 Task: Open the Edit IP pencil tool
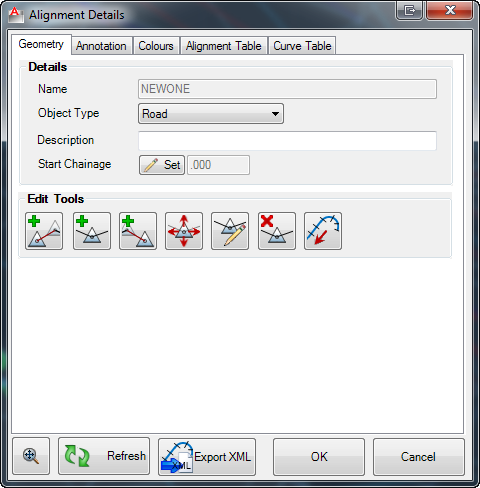(x=230, y=231)
